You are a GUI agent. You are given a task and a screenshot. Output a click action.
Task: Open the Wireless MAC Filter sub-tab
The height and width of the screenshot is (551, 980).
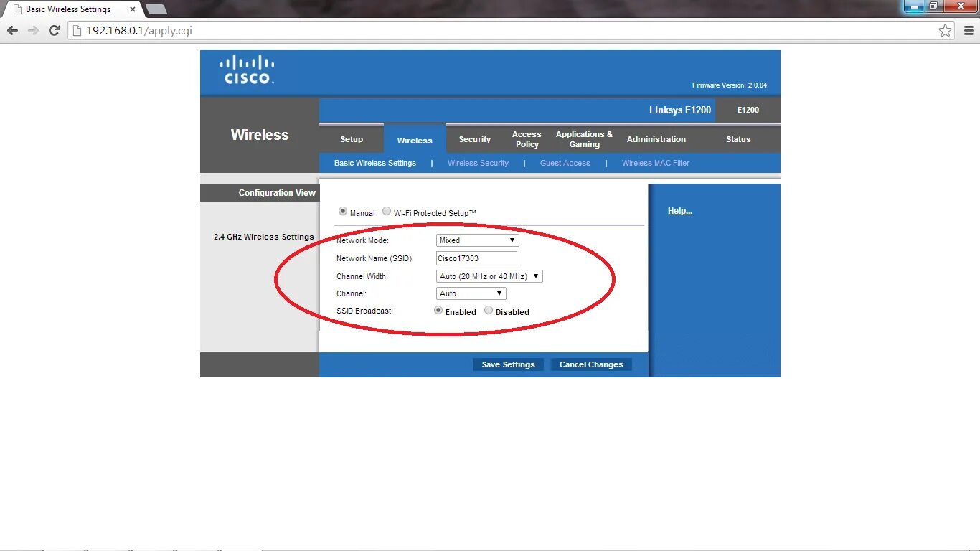[x=656, y=163]
